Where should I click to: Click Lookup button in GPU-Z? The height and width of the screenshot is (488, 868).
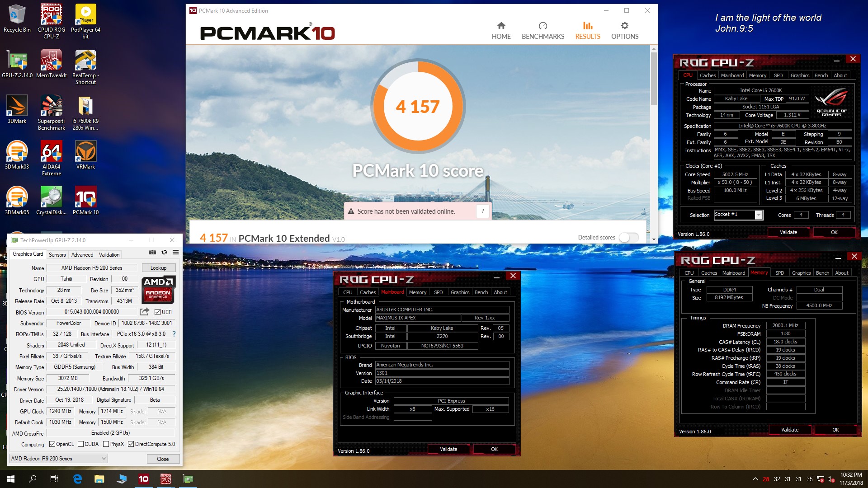pyautogui.click(x=158, y=268)
